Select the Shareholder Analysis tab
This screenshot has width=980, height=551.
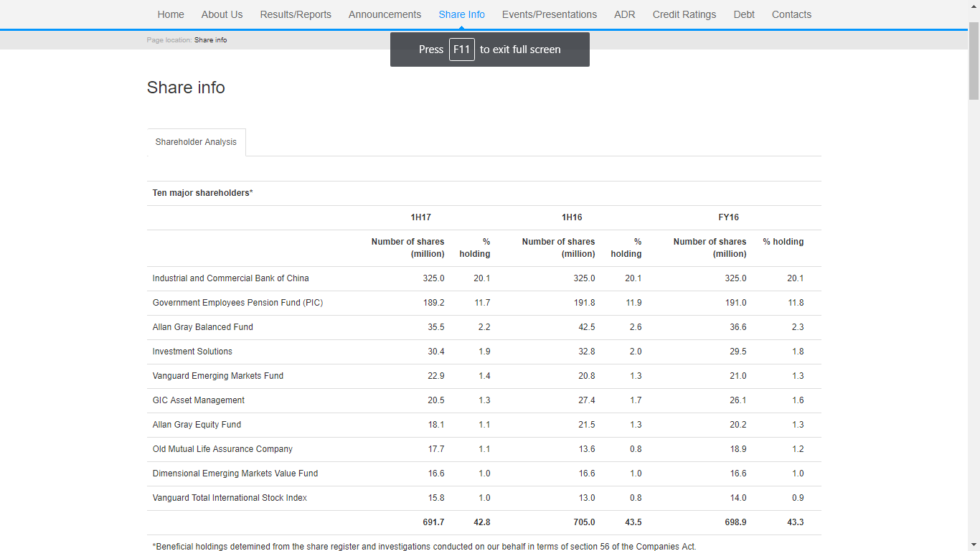[x=196, y=142]
